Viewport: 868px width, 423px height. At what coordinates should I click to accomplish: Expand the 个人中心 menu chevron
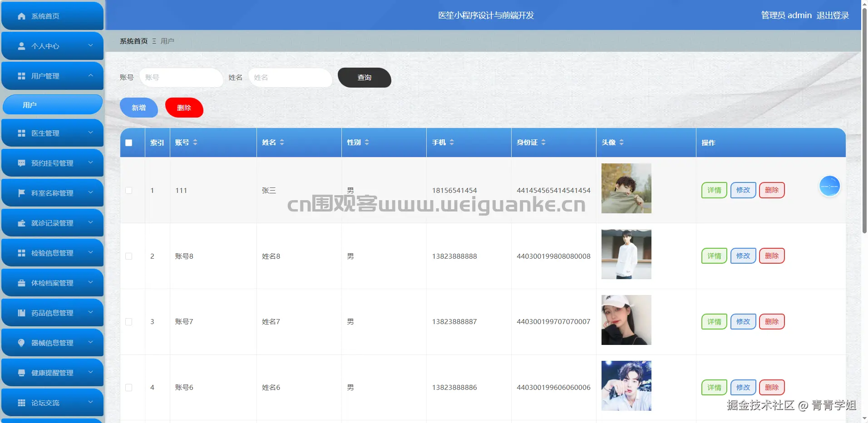[x=90, y=45]
